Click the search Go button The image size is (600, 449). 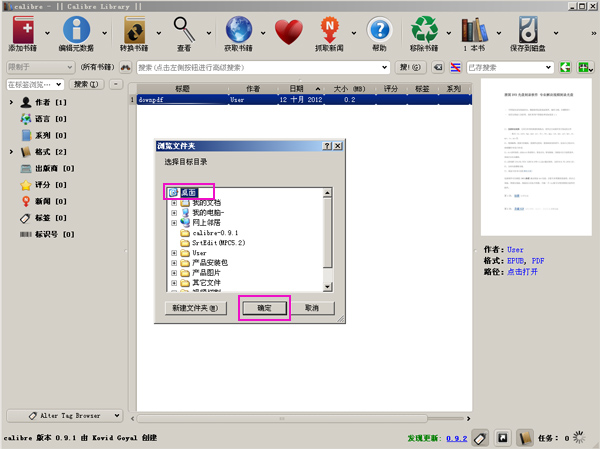click(410, 67)
